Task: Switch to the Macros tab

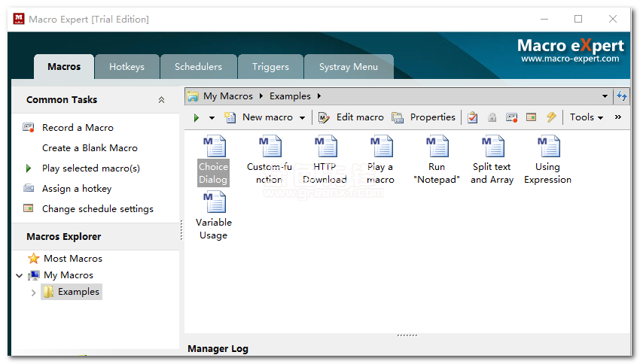Action: 64,67
